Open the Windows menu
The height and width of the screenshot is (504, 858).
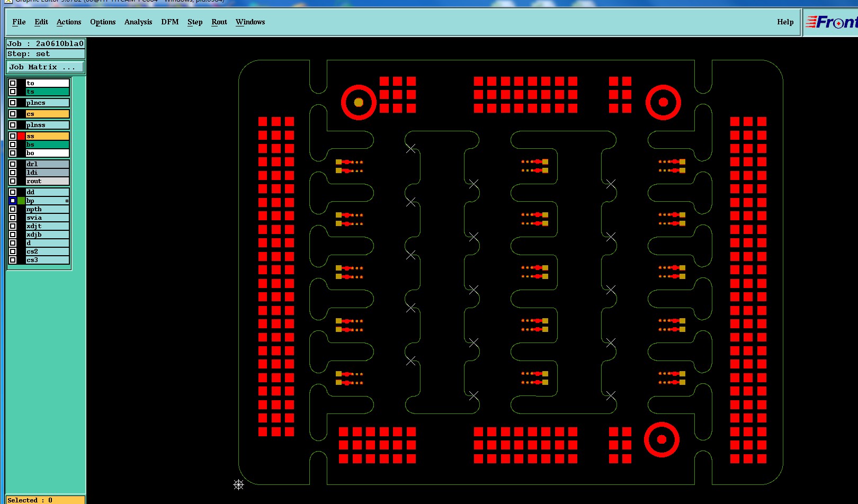251,22
